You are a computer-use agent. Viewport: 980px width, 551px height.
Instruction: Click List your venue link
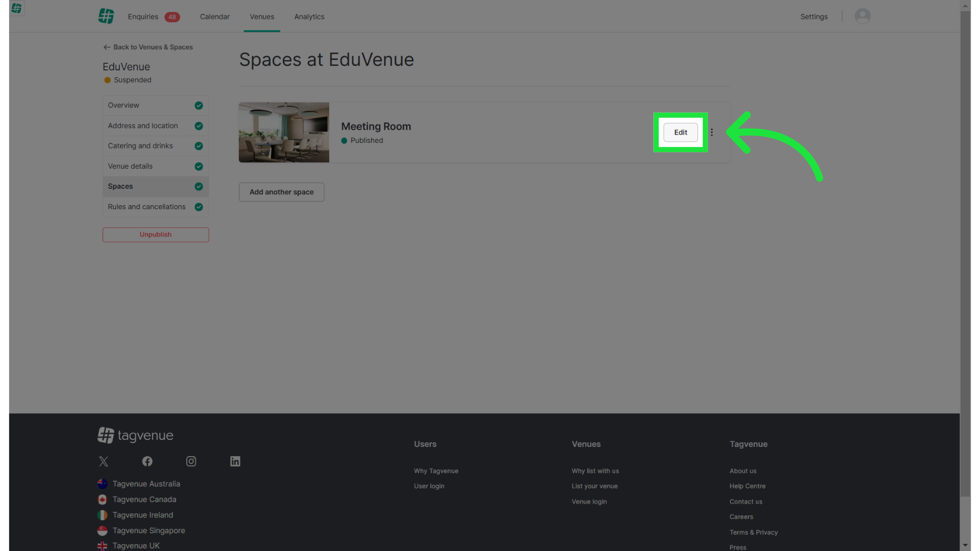tap(595, 486)
